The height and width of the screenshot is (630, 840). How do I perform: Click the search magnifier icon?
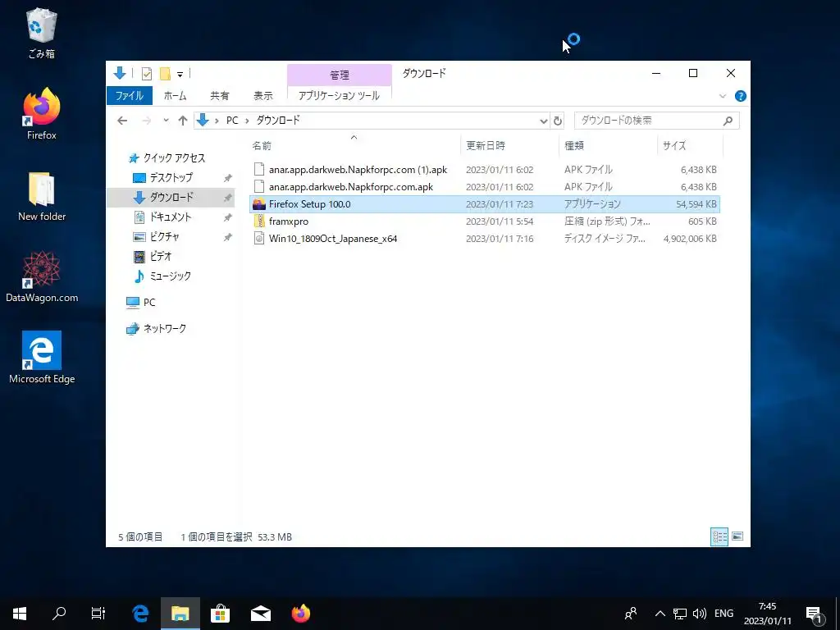pos(728,121)
